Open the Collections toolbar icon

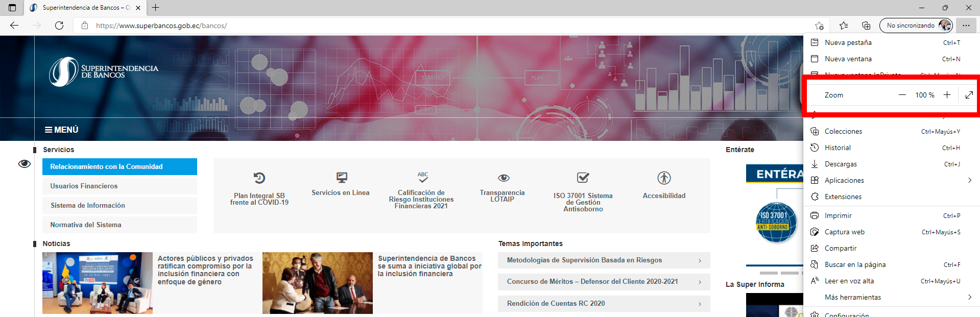pyautogui.click(x=866, y=26)
